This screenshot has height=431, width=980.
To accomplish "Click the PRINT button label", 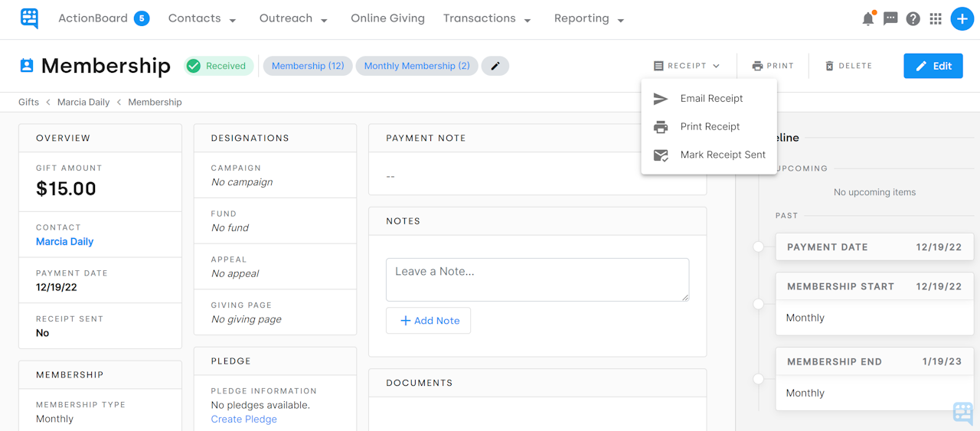I will coord(780,66).
